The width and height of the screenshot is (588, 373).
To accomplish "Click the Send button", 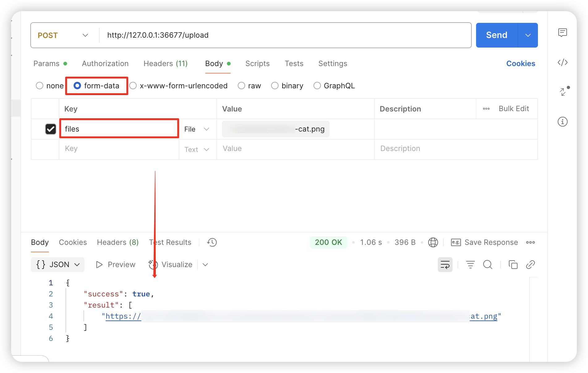I will (496, 35).
